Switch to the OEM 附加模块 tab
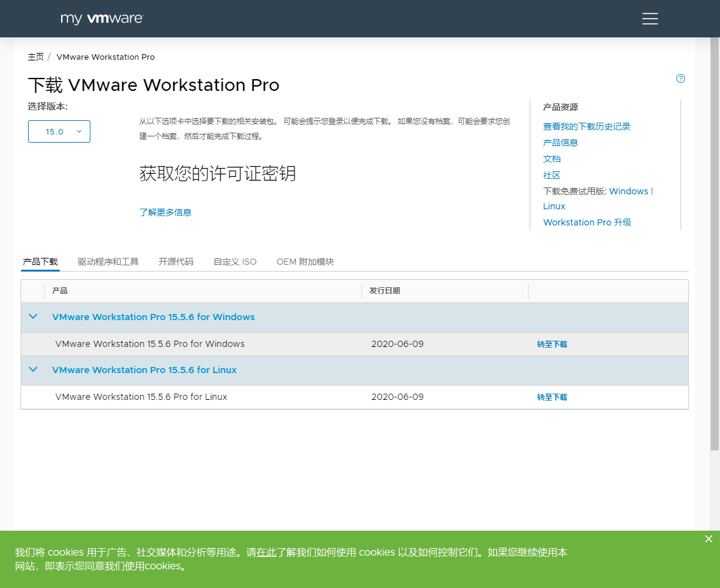720x588 pixels. coord(305,262)
